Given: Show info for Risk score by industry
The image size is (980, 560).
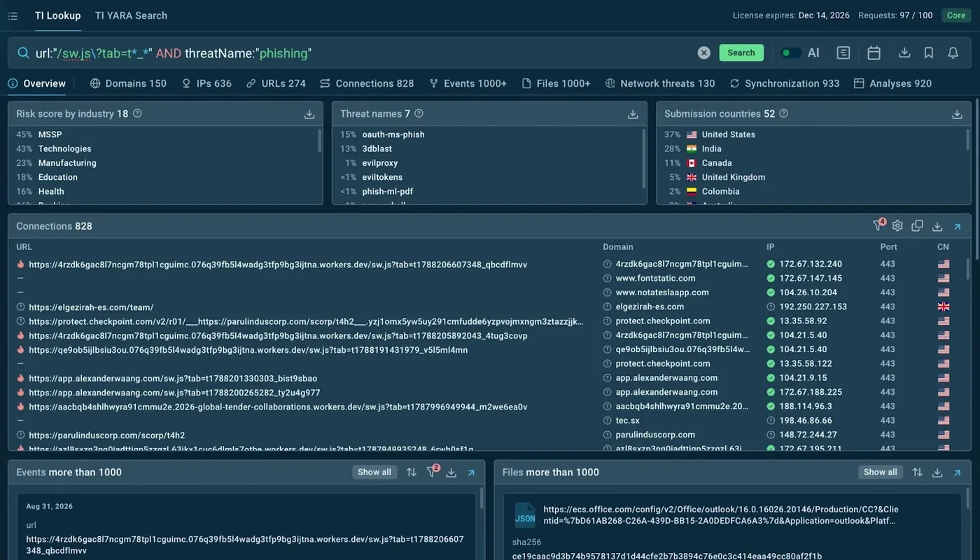Looking at the screenshot, I should click(x=137, y=113).
